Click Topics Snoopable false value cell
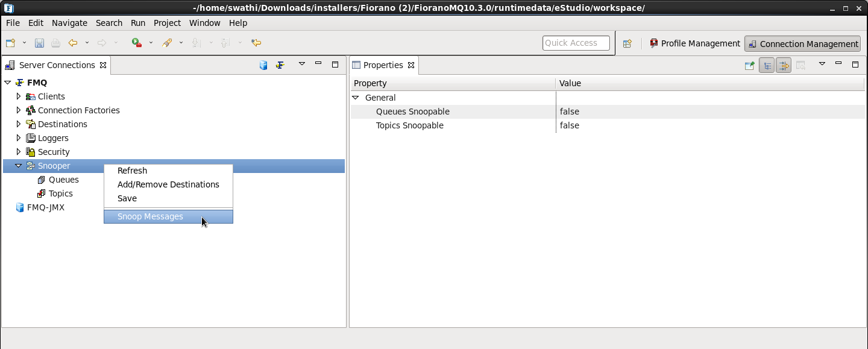Screen dimensions: 868x349 (x=710, y=125)
